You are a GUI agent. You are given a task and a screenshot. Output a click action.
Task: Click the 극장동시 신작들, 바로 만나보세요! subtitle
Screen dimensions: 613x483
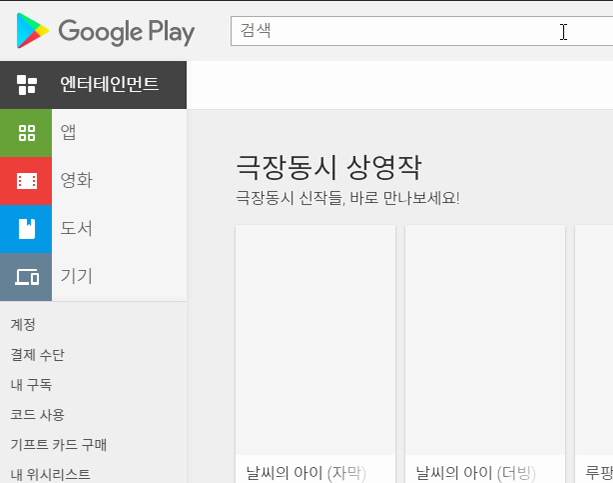pyautogui.click(x=348, y=198)
